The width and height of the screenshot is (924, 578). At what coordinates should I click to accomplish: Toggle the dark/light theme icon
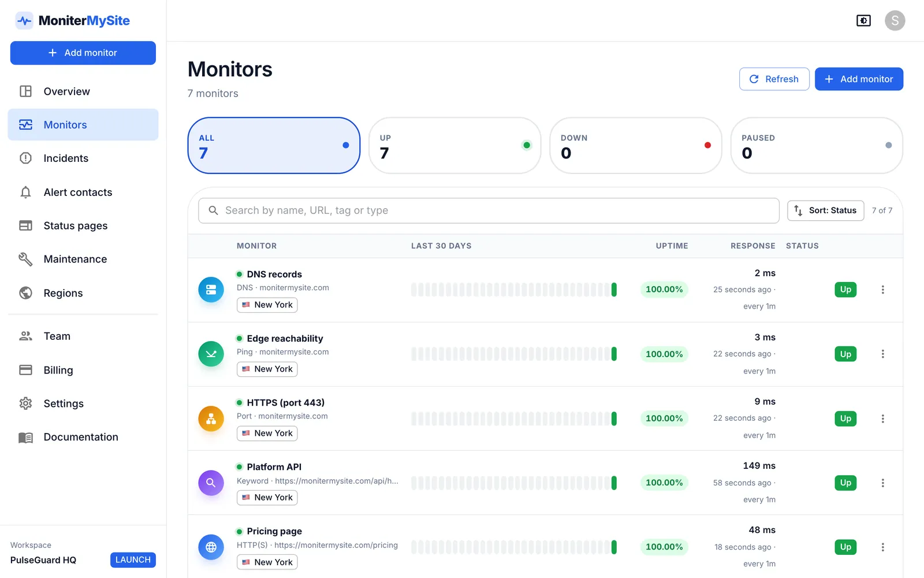(863, 21)
